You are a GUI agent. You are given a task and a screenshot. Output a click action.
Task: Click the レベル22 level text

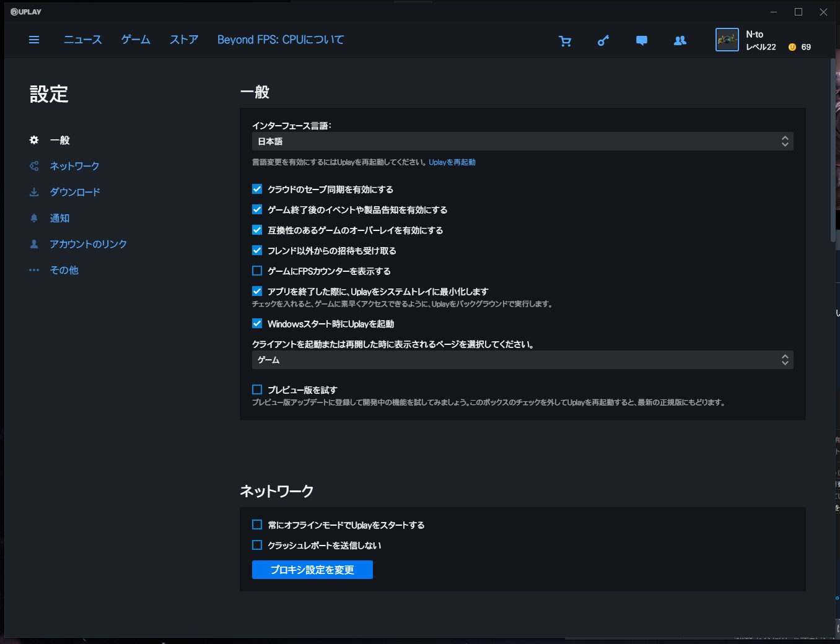(761, 47)
